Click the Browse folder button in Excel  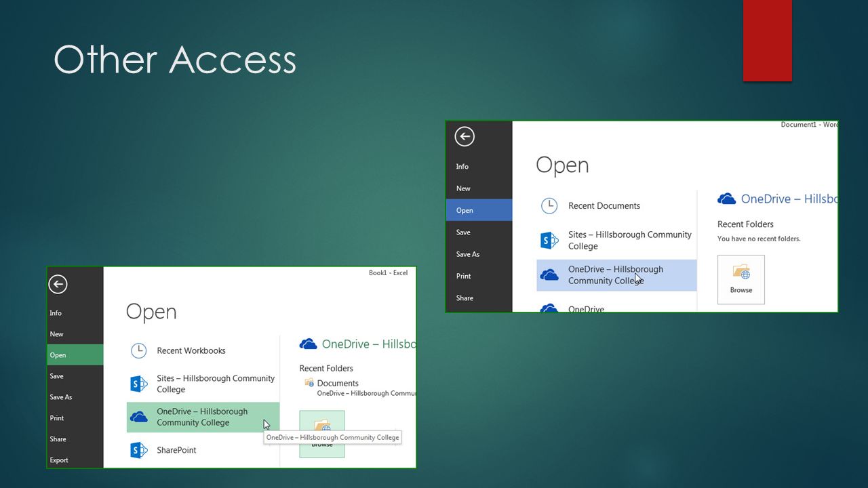point(322,434)
